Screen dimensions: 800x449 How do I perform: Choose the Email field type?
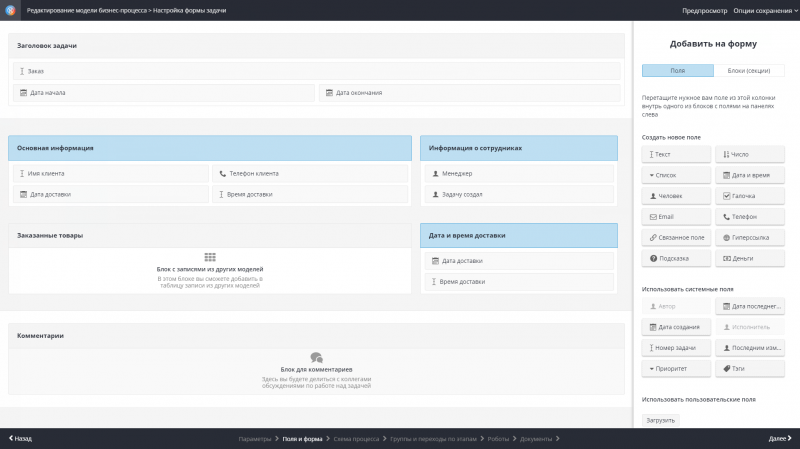[x=677, y=217]
